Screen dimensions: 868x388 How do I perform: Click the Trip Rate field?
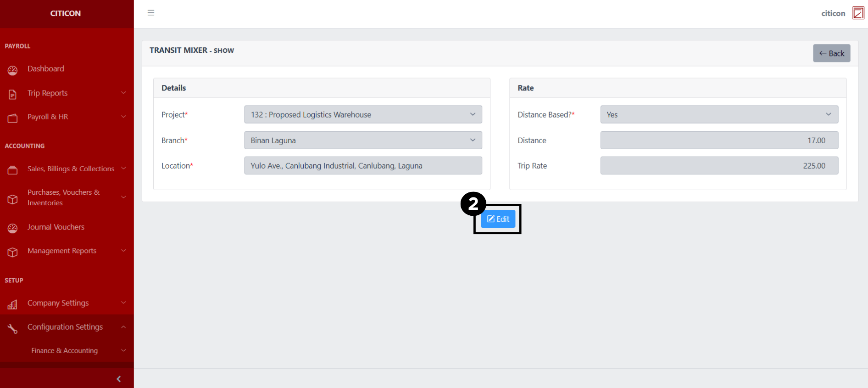[718, 166]
